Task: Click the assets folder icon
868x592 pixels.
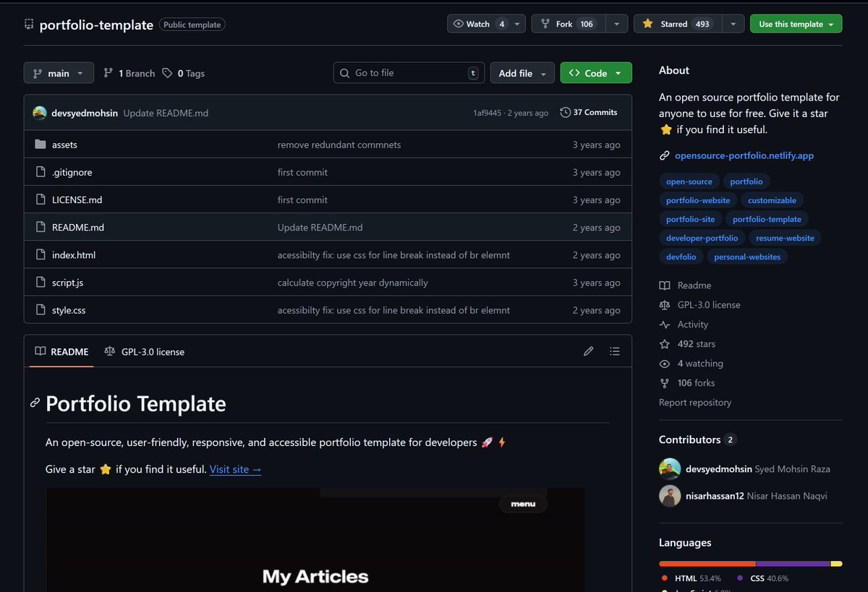Action: [x=41, y=145]
